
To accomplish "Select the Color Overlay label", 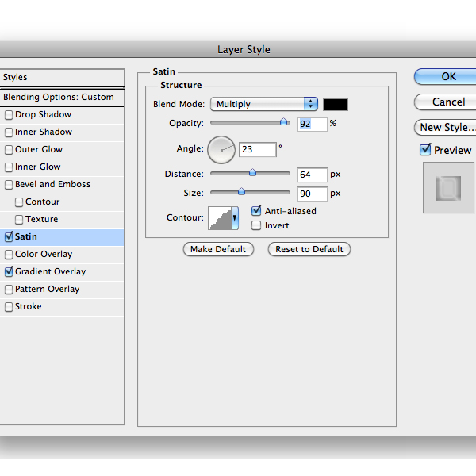I will (44, 254).
